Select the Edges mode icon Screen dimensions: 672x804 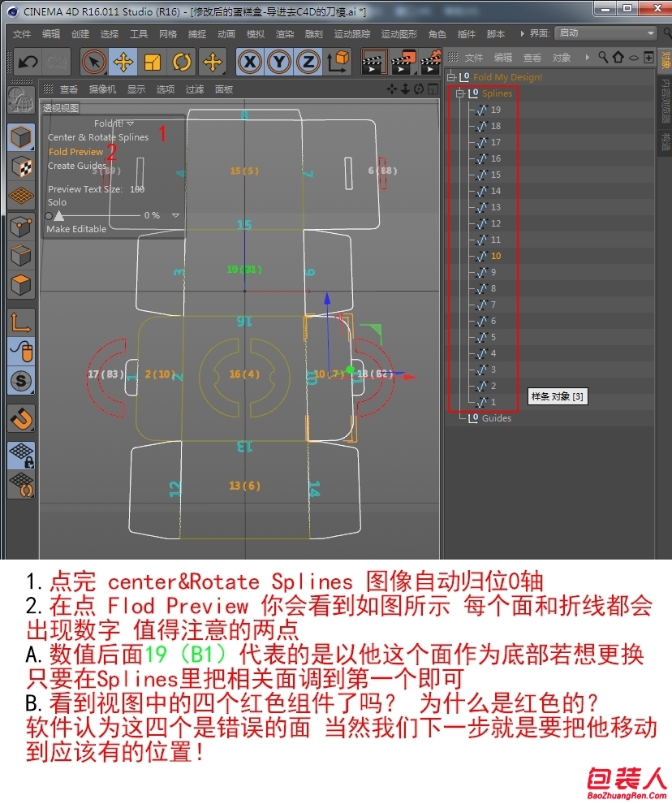21,255
